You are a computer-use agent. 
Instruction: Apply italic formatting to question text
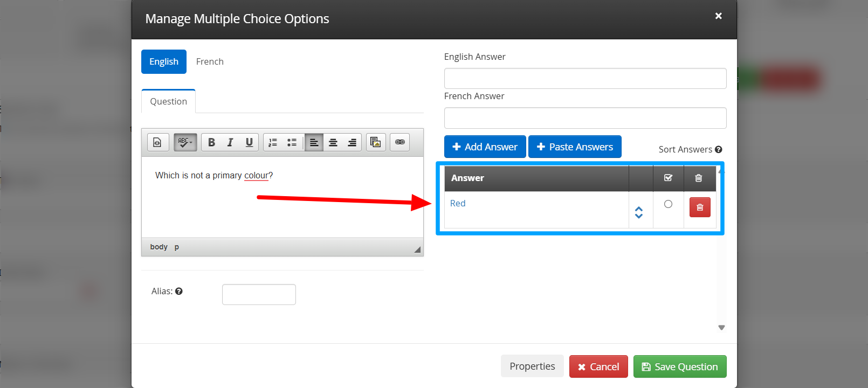coord(230,142)
